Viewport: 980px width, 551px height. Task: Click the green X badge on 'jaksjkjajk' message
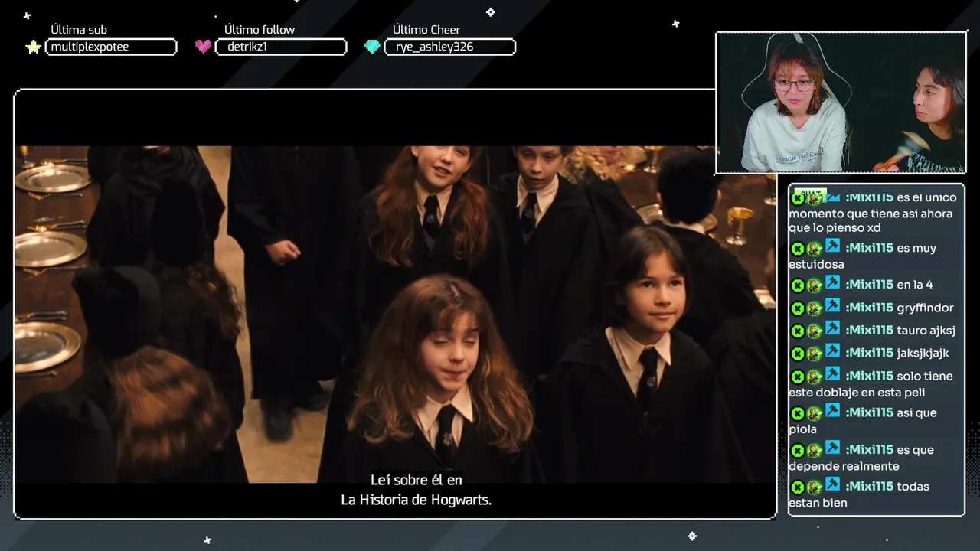pos(797,354)
